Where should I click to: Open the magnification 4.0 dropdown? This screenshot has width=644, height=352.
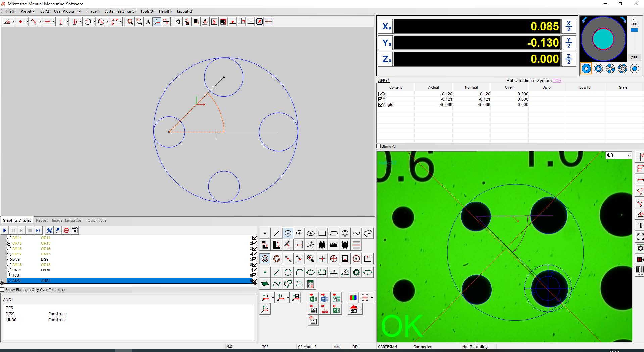[629, 155]
